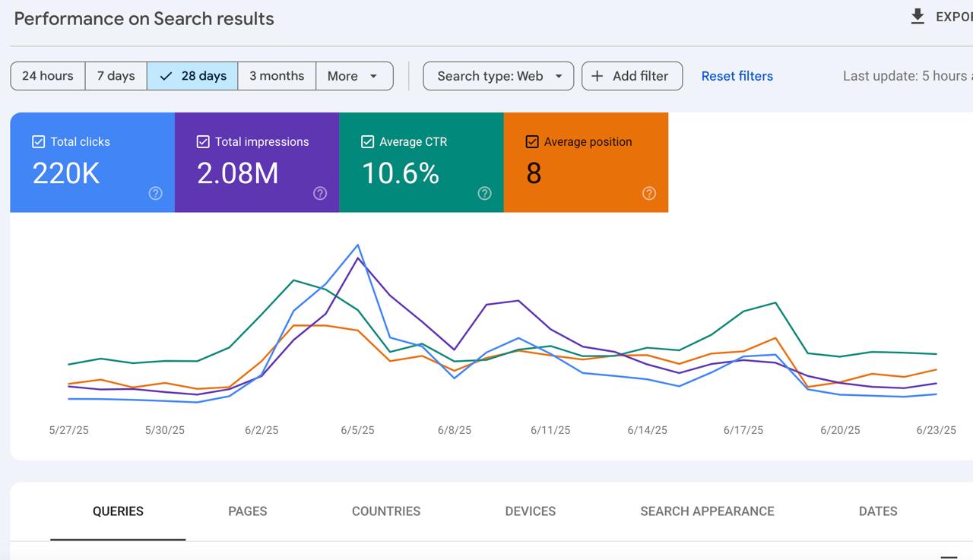The width and height of the screenshot is (973, 560).
Task: Click the Export download icon
Action: pyautogui.click(x=918, y=17)
